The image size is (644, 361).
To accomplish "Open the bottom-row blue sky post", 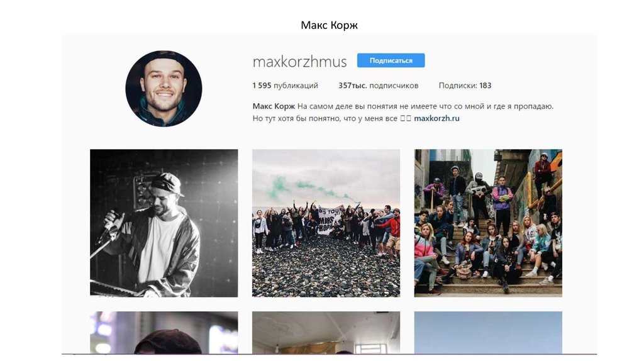I will [x=488, y=332].
